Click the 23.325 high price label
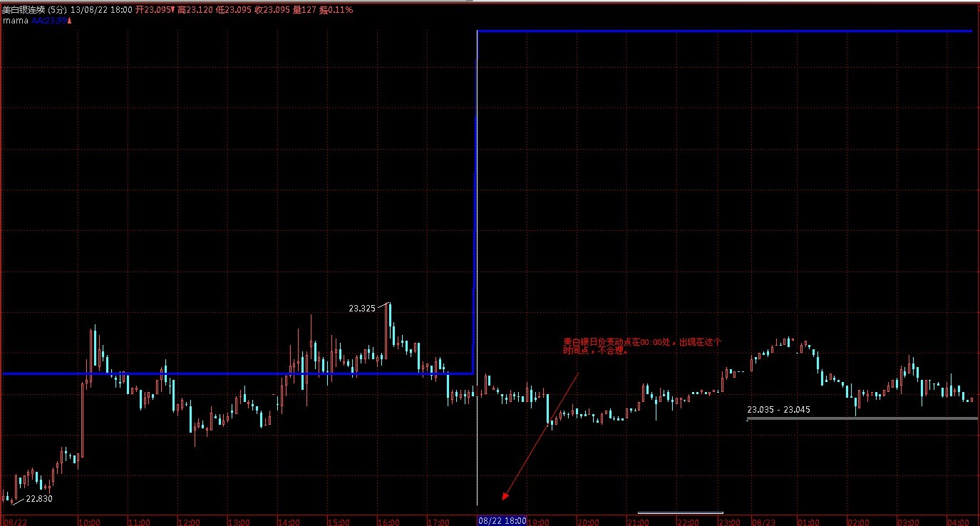 coord(362,309)
